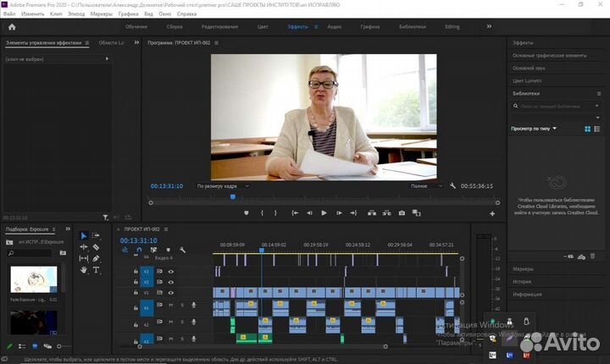The height and width of the screenshot is (364, 610).
Task: Toggle the V3 track eye visibility
Action: click(171, 271)
